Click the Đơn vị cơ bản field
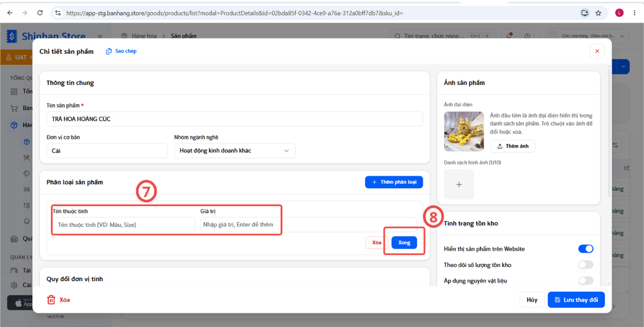This screenshot has height=327, width=644. [x=107, y=150]
